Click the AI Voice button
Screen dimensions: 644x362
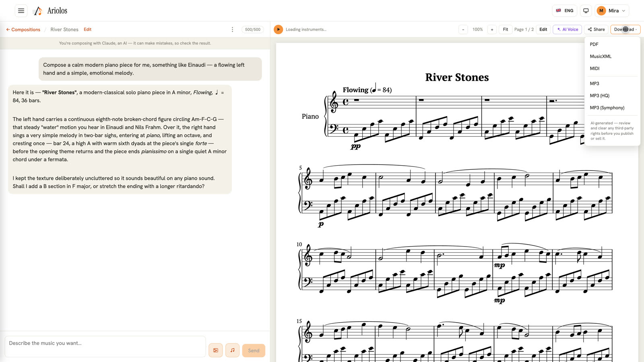[x=568, y=29]
